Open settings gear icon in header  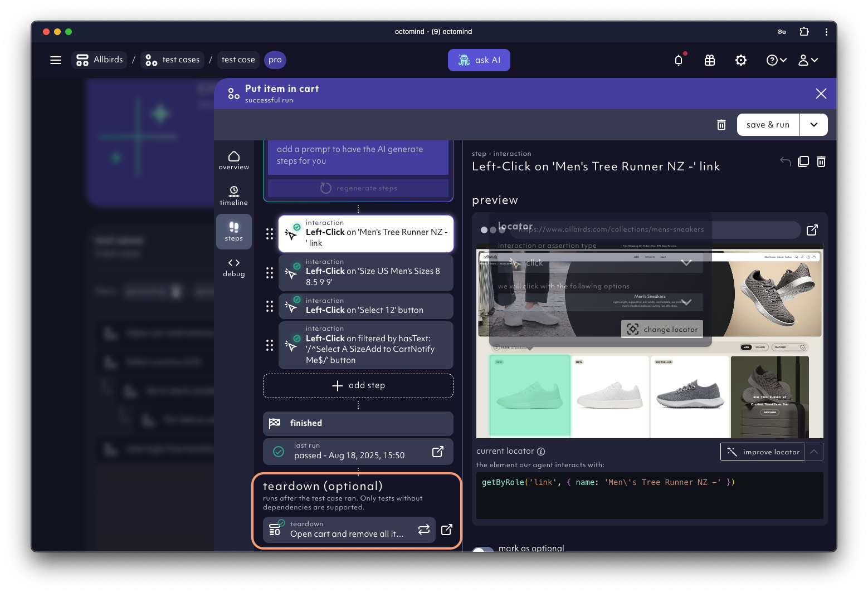[741, 60]
